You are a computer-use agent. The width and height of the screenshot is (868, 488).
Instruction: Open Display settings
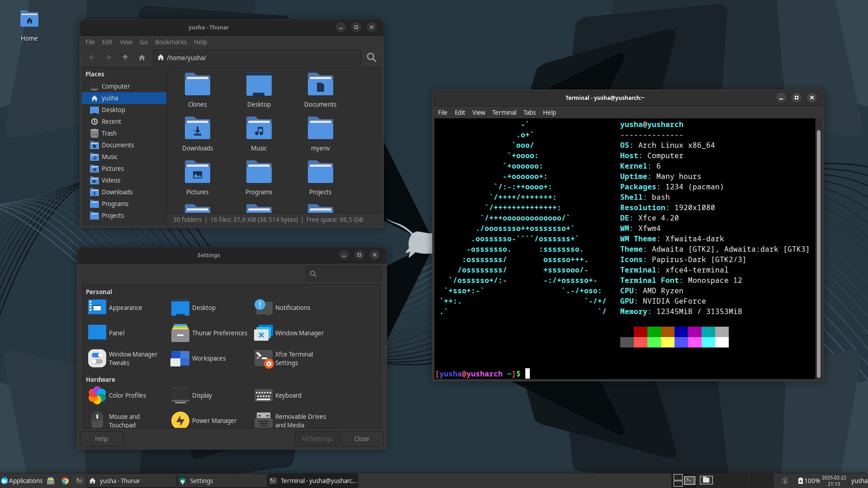192,395
